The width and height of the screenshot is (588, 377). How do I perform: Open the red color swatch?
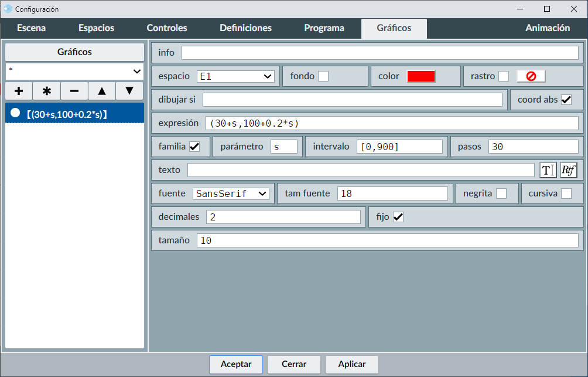coord(421,76)
